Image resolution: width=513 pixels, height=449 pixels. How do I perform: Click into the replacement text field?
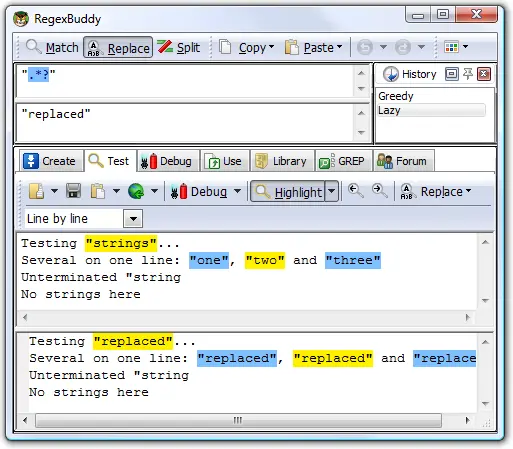[x=185, y=123]
